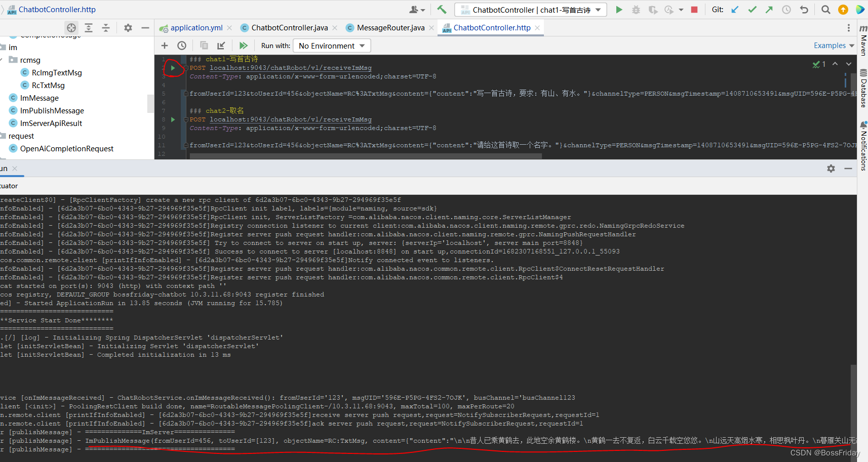The image size is (868, 462).
Task: Switch to application.yml tab
Action: pos(196,28)
